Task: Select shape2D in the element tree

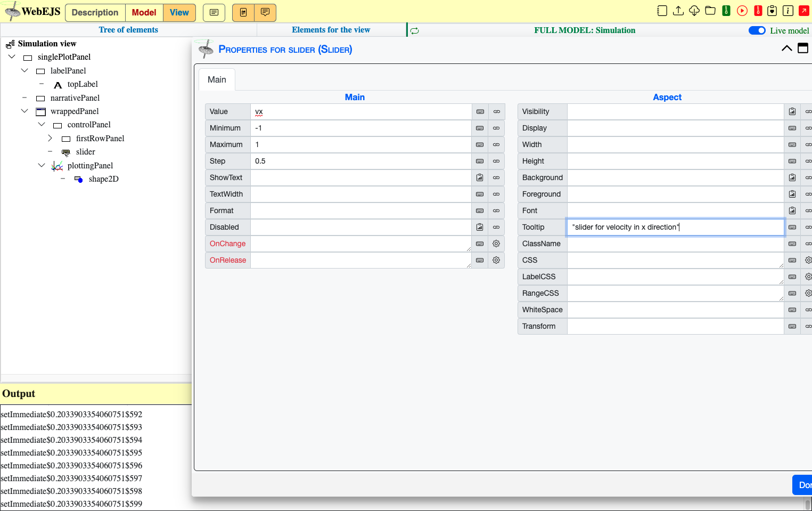Action: tap(103, 179)
